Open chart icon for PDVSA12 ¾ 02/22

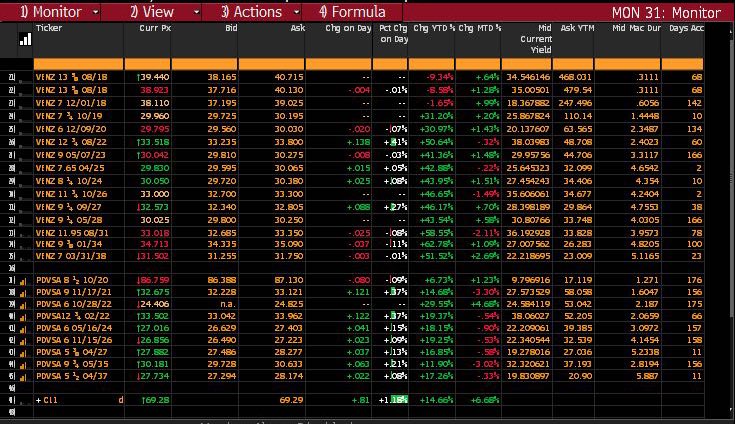pyautogui.click(x=22, y=317)
